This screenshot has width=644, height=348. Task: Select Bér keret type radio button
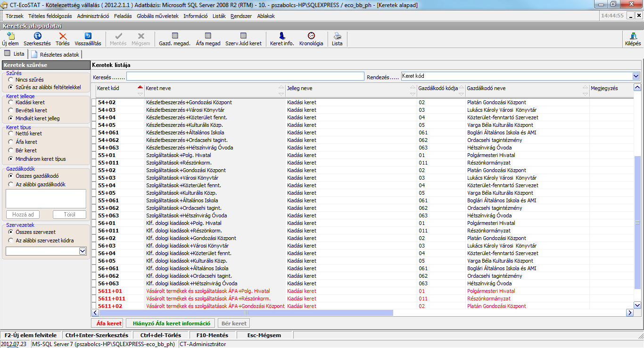10,150
